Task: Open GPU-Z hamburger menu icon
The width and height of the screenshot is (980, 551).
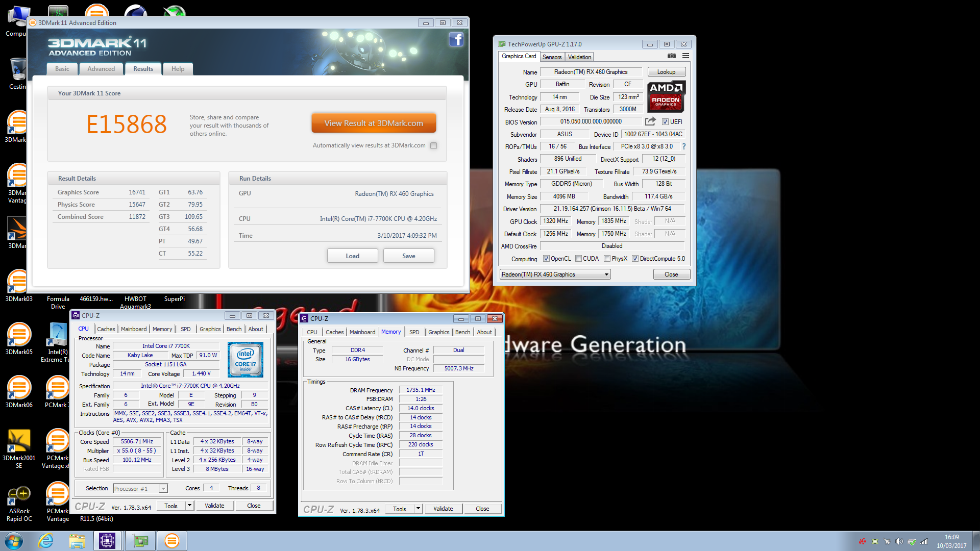Action: coord(685,56)
